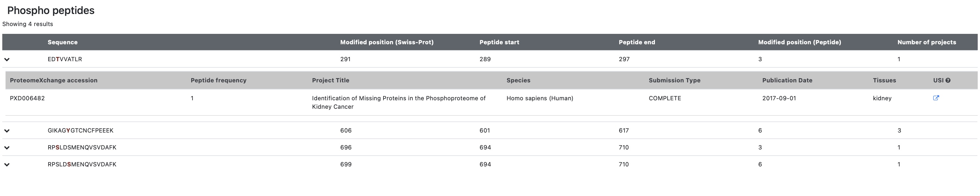
Task: Click the ProteomeXchange accession column header
Action: pos(54,80)
